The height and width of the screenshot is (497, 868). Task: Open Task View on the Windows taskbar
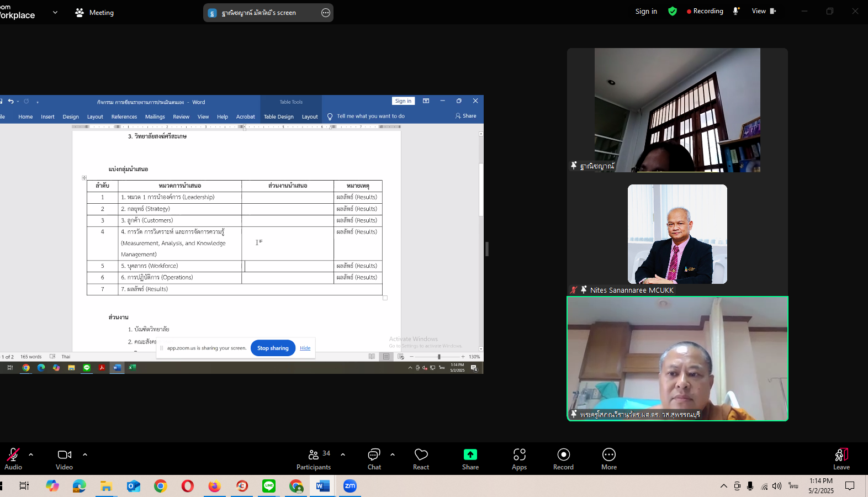(x=24, y=486)
